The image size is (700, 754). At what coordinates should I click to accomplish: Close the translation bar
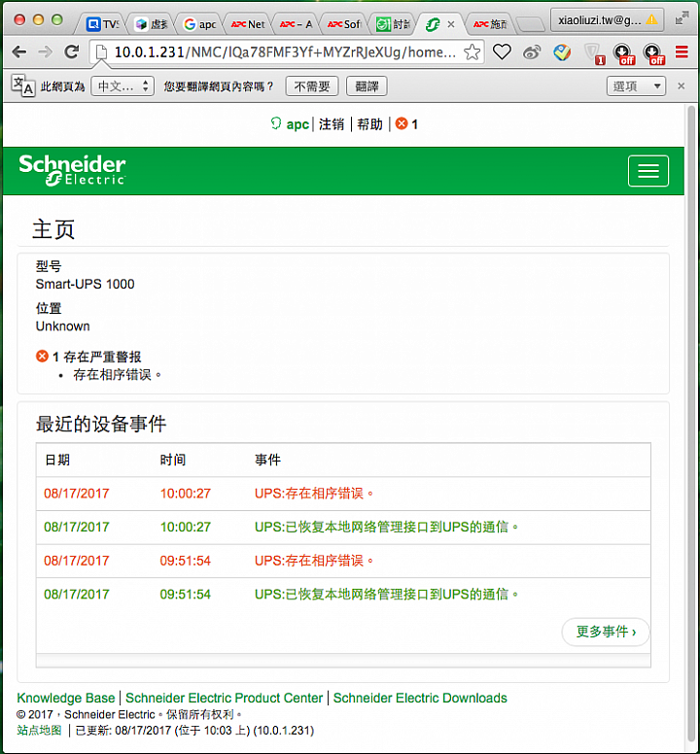[x=681, y=86]
